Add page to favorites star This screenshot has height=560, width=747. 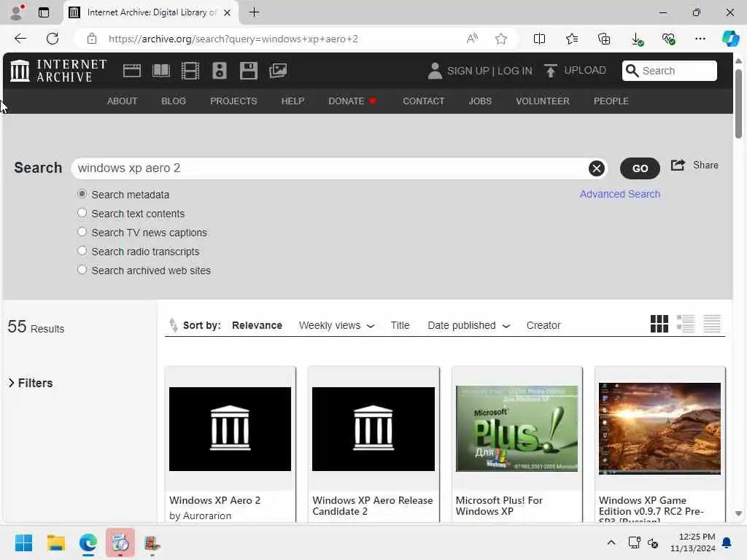click(x=500, y=39)
